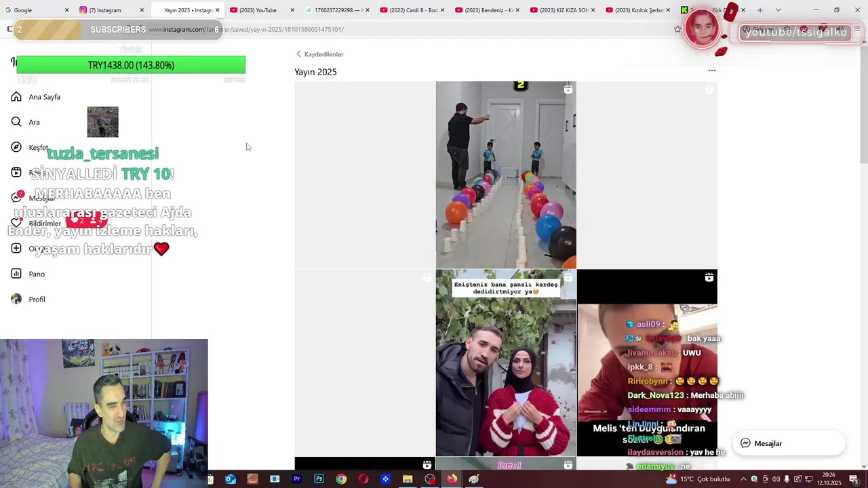Open the Profil avatar icon
Screen dimensions: 868x488
tap(16, 299)
